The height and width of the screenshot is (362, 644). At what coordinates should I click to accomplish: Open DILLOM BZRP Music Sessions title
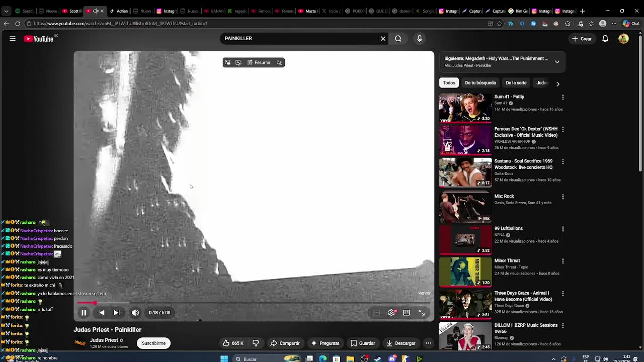526,328
